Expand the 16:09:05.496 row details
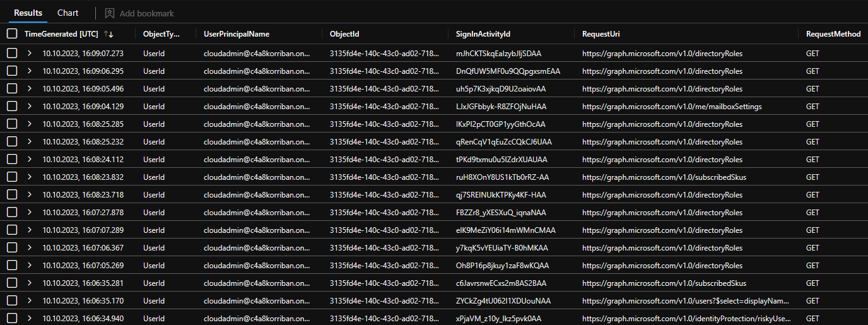 click(29, 89)
